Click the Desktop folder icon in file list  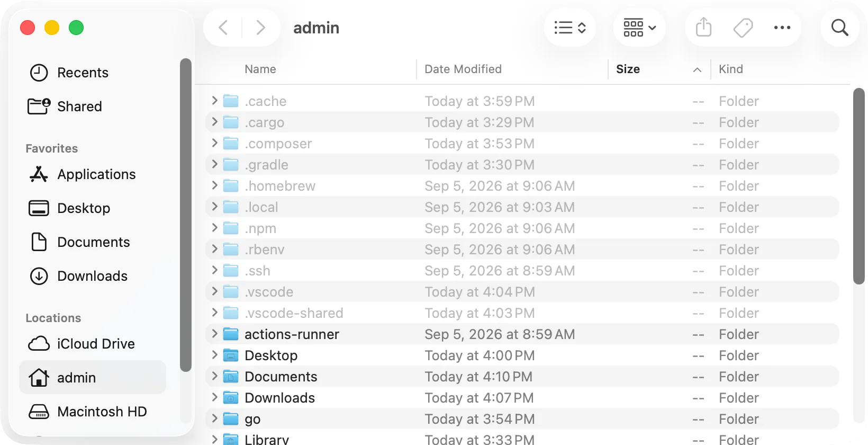pos(231,355)
